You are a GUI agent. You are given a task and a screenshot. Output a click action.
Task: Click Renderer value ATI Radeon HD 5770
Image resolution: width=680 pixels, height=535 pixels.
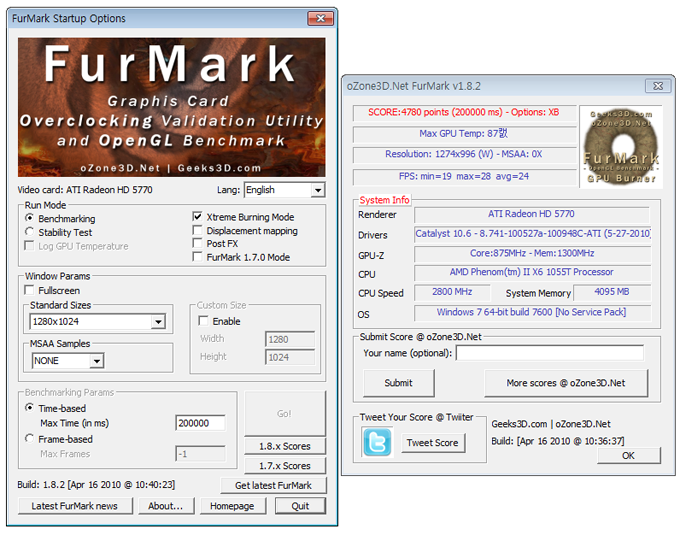(532, 214)
